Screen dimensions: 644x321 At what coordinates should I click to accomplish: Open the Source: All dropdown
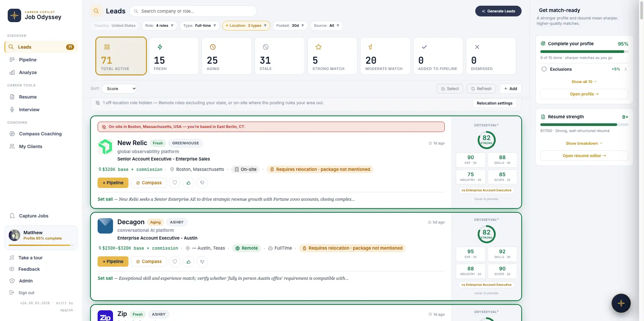pyautogui.click(x=326, y=25)
